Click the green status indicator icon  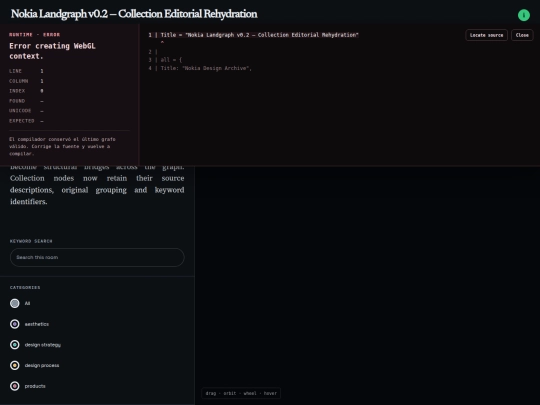523,15
